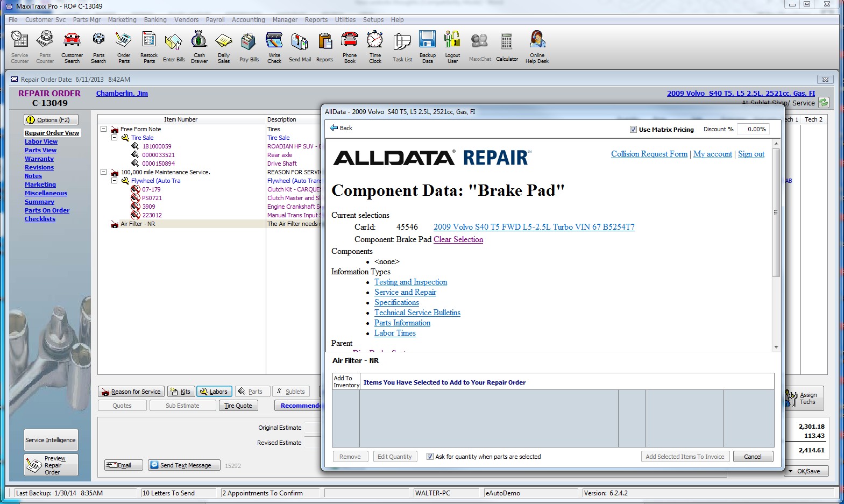The width and height of the screenshot is (844, 504).
Task: Click the Service Intelligence button
Action: [x=51, y=440]
